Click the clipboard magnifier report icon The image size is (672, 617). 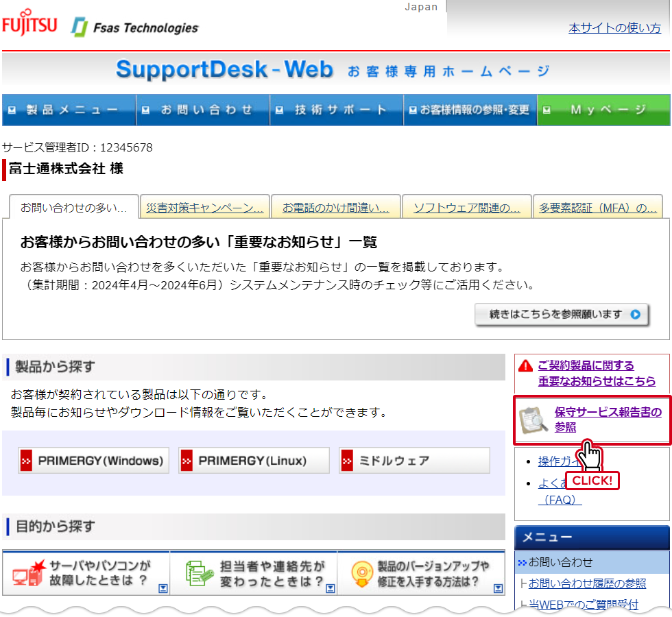click(533, 420)
